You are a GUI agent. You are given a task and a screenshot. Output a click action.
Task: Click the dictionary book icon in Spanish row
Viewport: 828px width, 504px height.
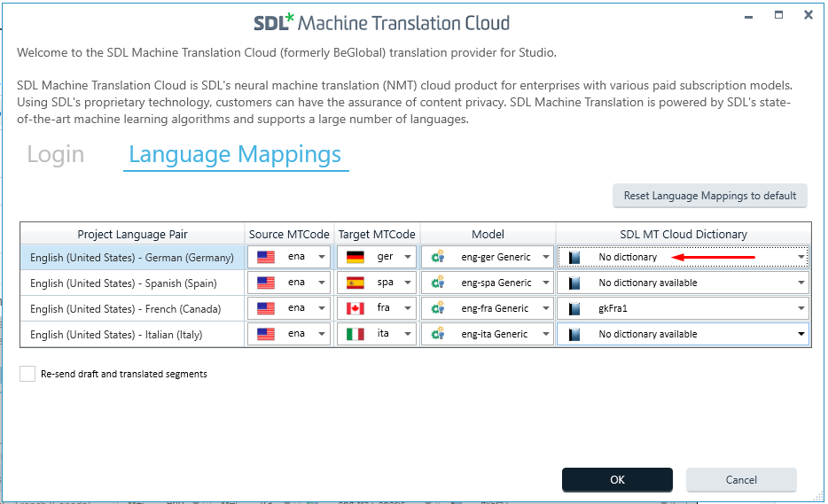point(574,283)
